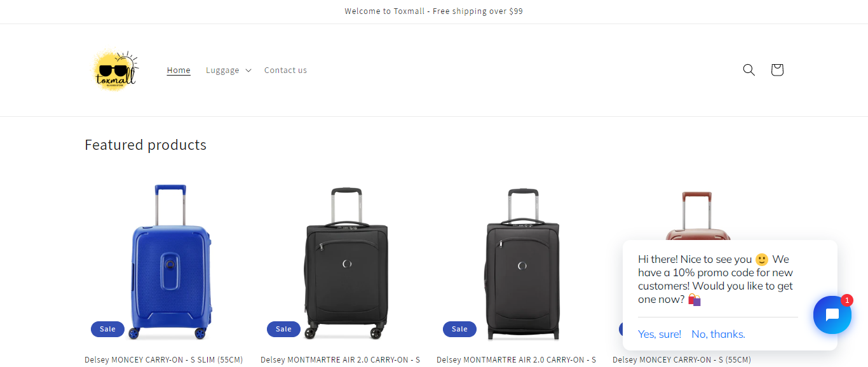868x367 pixels.
Task: Click the second black Montmartre suitcase image
Action: (x=346, y=260)
